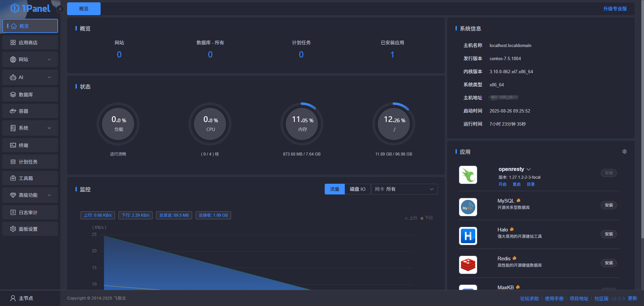This screenshot has width=644, height=306.
Task: Open 终端 in sidebar
Action: 30,145
